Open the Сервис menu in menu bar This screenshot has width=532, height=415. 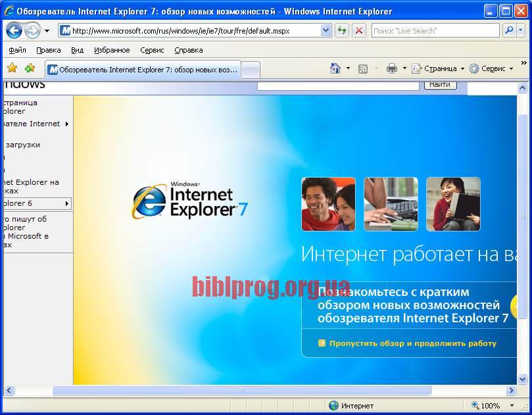[152, 50]
